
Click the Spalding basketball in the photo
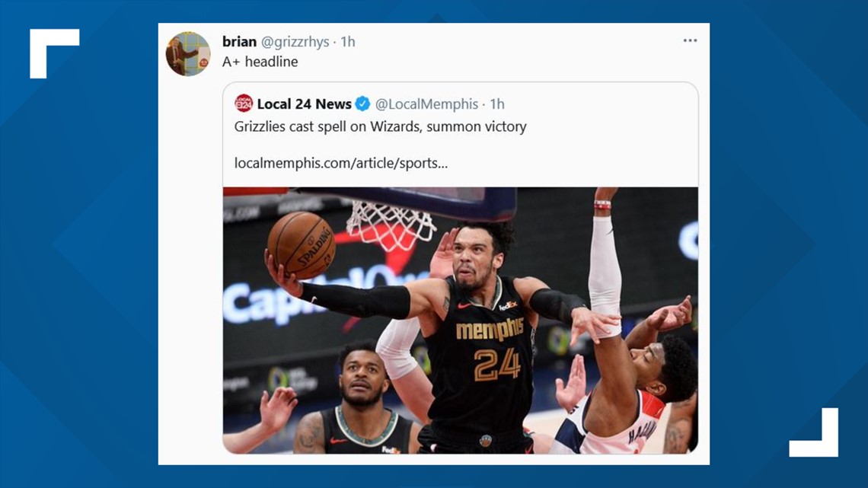(301, 245)
